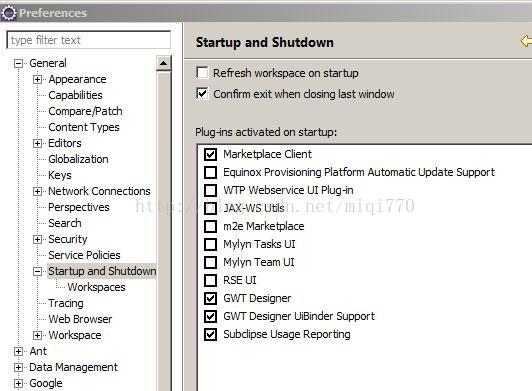Select the Startup and Shutdown tree item
Screen dimensions: 532x391
[x=102, y=271]
